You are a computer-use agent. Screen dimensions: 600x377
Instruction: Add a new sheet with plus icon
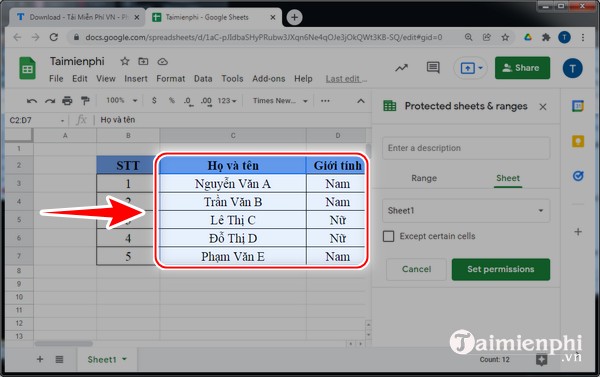(x=40, y=359)
